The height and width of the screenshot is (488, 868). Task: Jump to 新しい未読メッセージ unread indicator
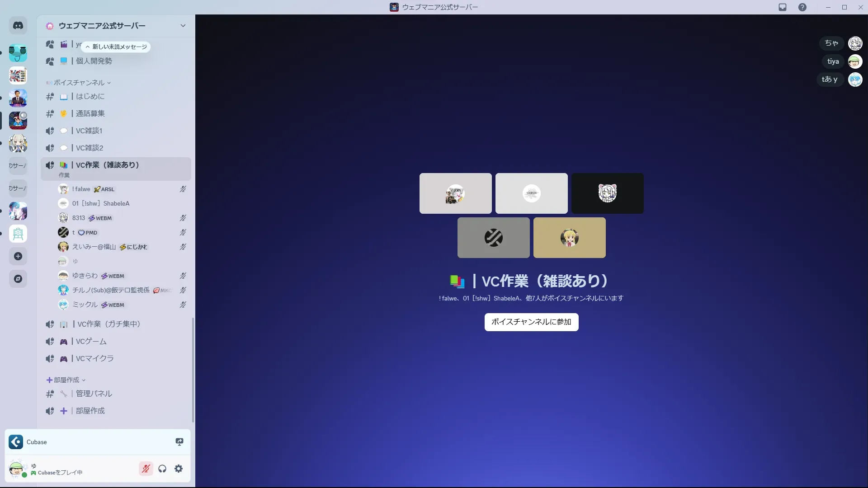(117, 47)
